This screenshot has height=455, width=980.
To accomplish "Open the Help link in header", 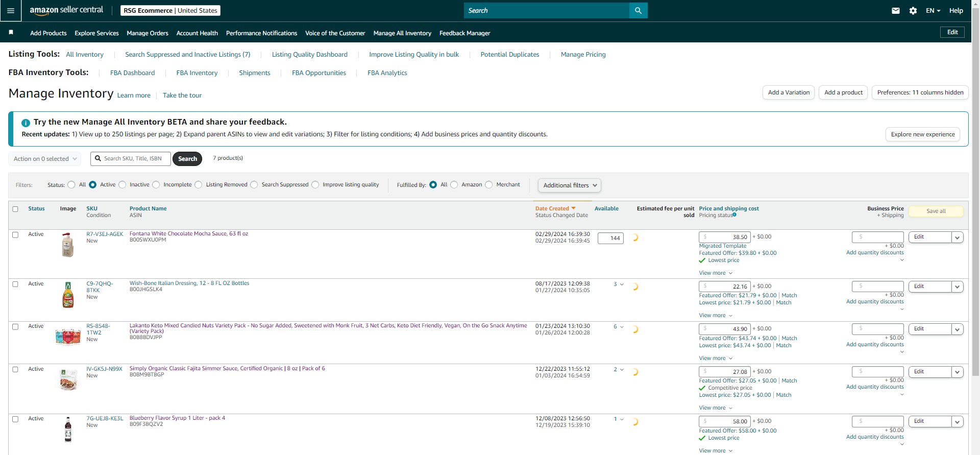I will (956, 10).
